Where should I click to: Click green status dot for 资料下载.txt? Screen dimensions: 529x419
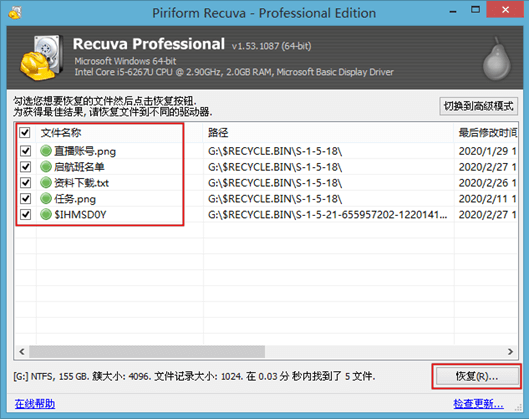coord(46,183)
